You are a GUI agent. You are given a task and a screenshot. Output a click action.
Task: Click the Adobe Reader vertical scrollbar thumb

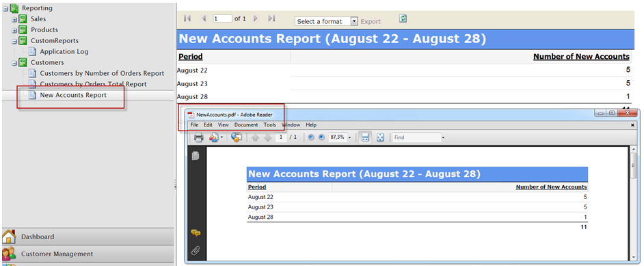tap(634, 166)
